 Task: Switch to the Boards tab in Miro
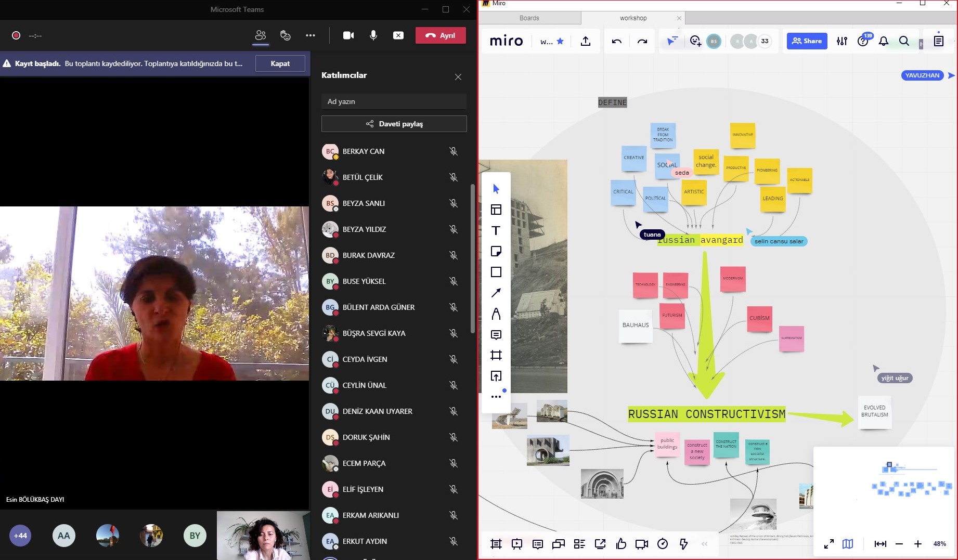click(529, 18)
